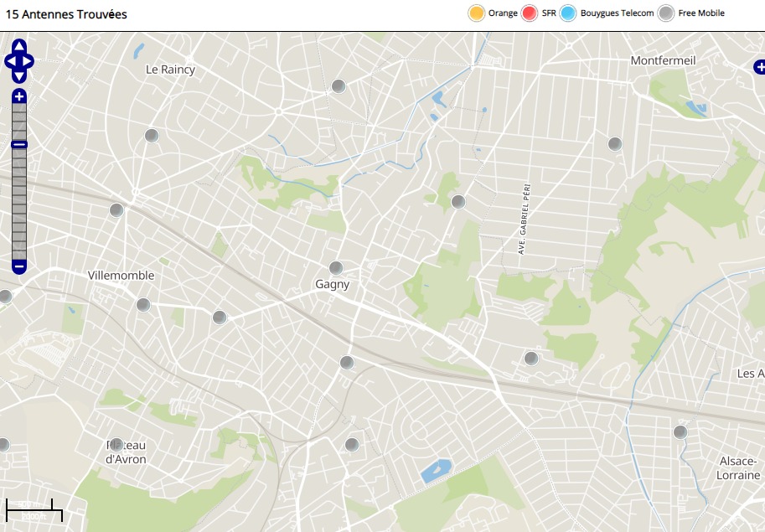Click the Bouygues Telecom legend label

[617, 13]
